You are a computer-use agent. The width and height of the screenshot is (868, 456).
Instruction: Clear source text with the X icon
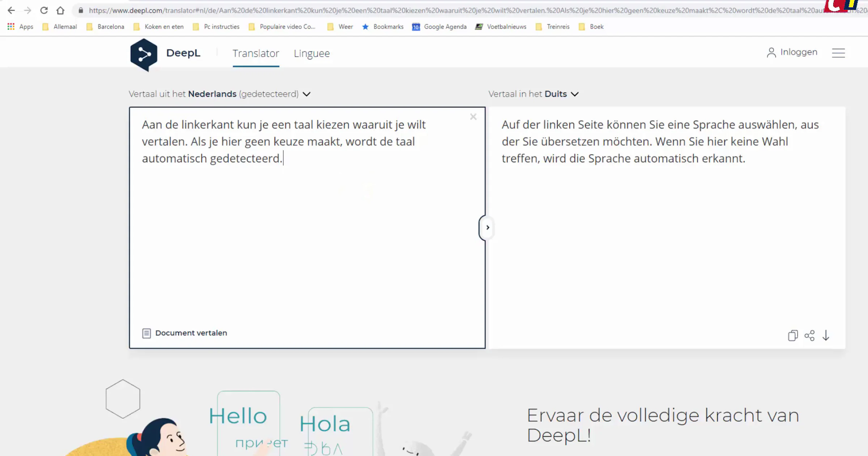click(x=473, y=117)
